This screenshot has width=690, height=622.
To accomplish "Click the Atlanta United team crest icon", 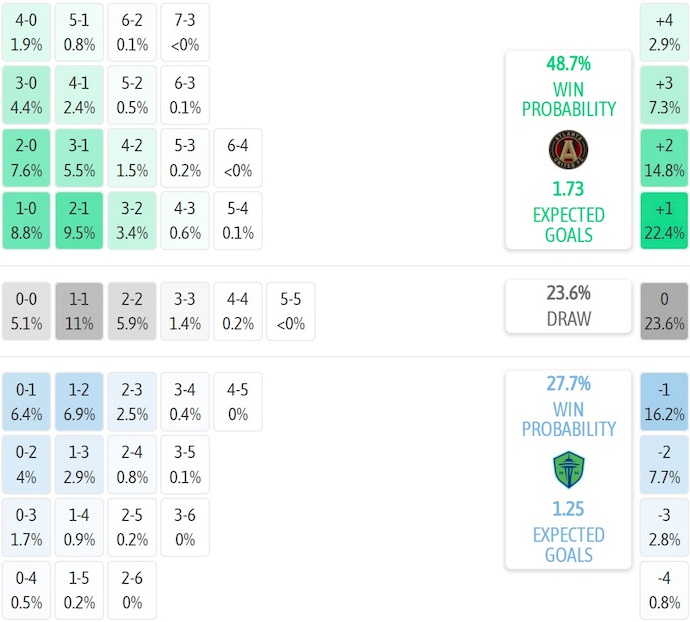I will (x=568, y=150).
